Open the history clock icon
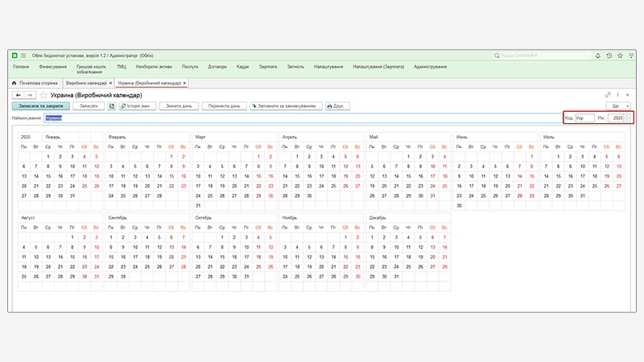The width and height of the screenshot is (644, 362). coord(609,56)
